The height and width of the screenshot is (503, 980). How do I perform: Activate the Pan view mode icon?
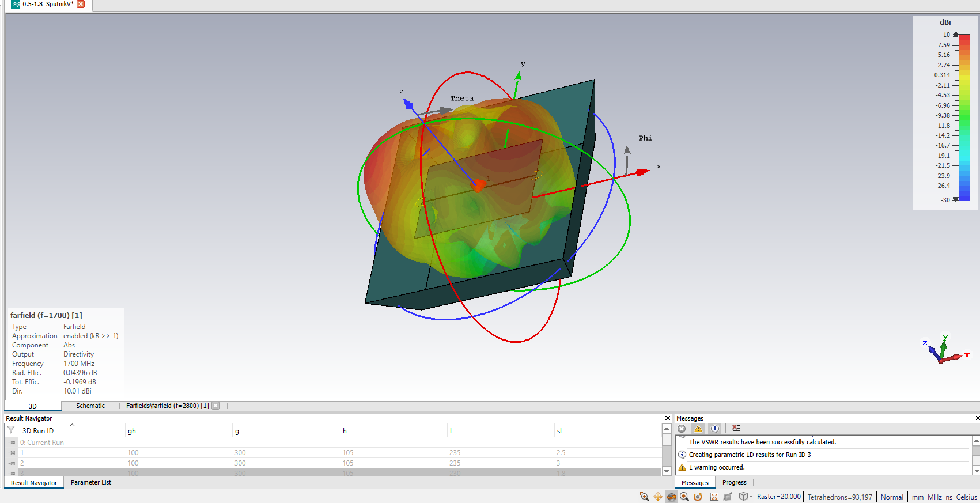658,497
